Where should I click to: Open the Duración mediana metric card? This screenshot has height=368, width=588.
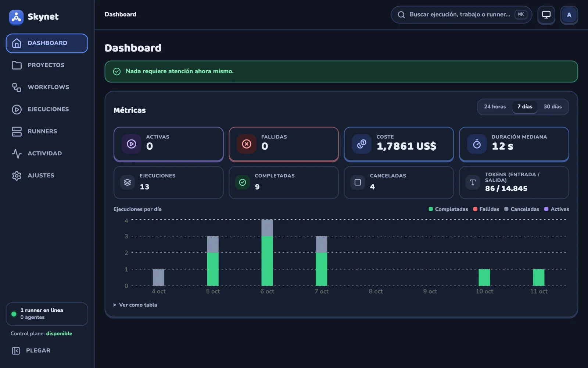(514, 144)
